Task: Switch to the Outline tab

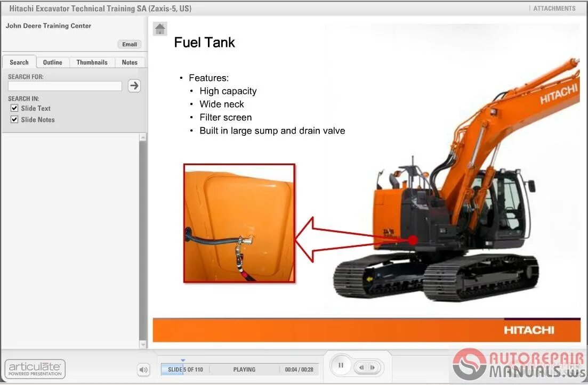Action: tap(52, 62)
